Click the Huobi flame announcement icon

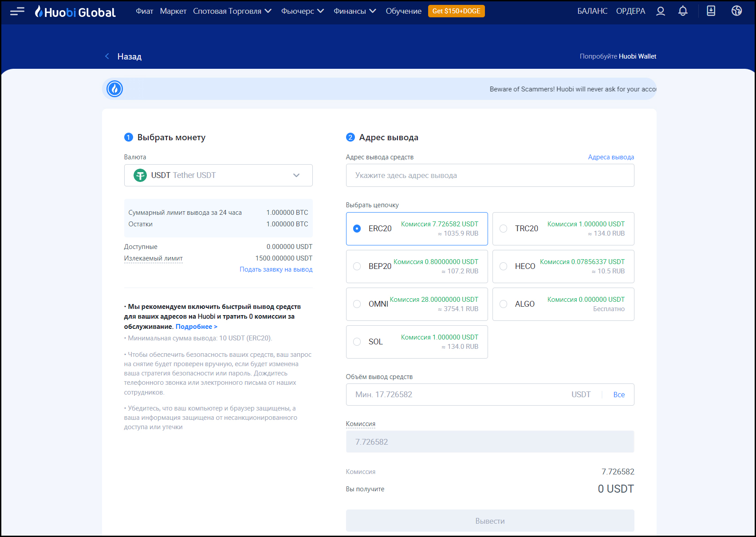tap(115, 89)
